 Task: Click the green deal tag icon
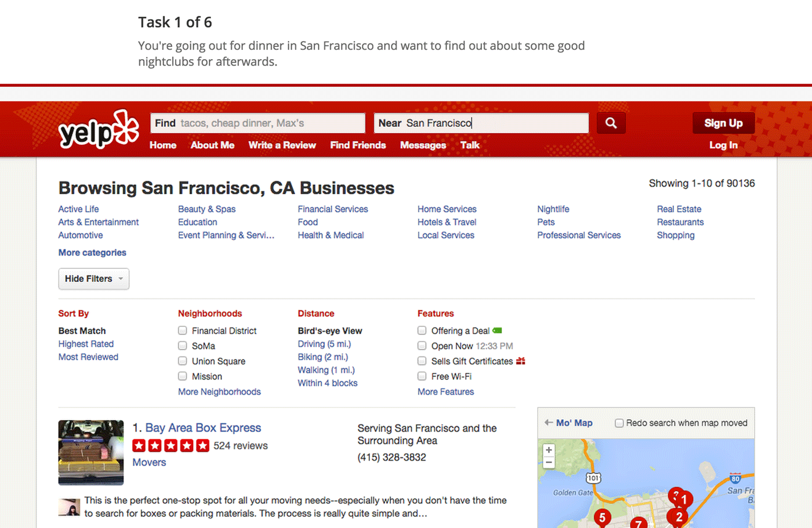coord(497,330)
